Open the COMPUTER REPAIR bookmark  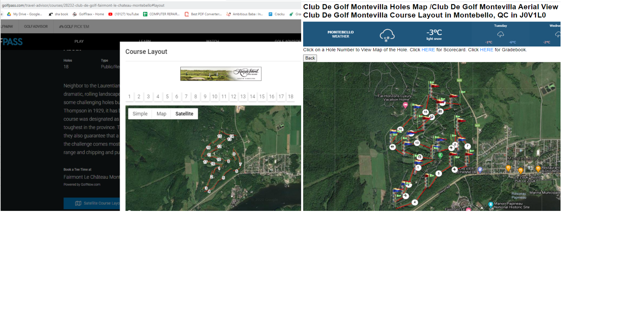click(161, 14)
